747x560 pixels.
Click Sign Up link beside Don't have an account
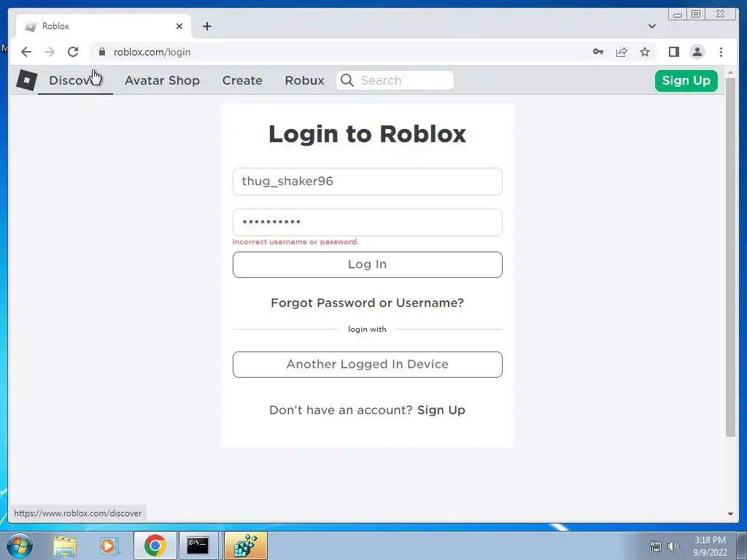(x=441, y=410)
